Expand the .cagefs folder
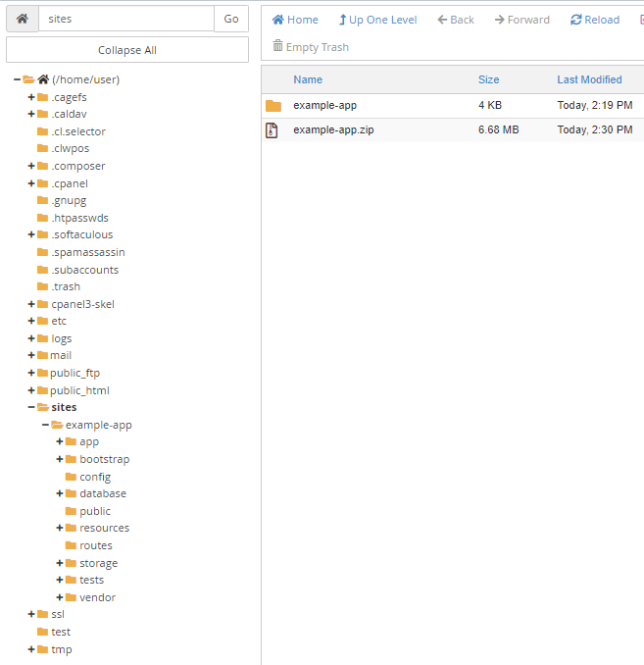The image size is (644, 665). [31, 97]
